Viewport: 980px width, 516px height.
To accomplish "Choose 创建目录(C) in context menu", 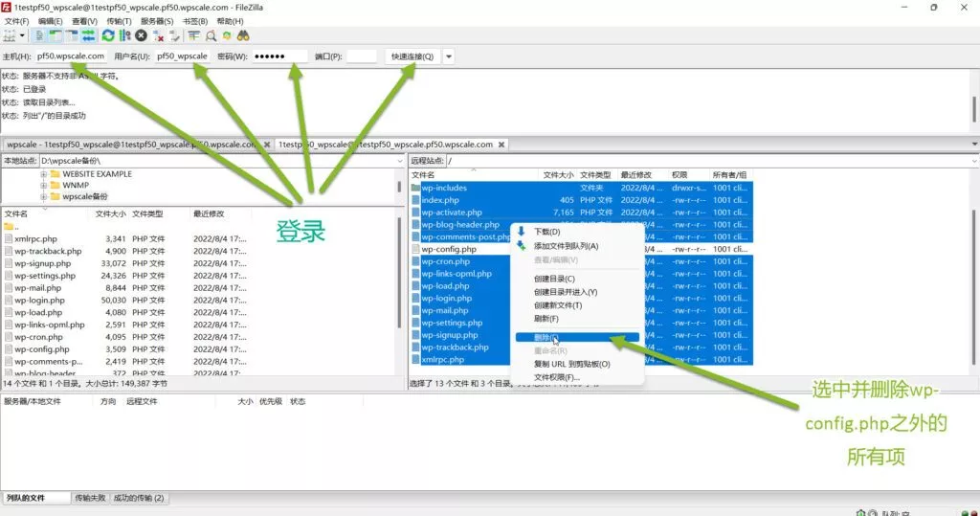I will (x=554, y=279).
